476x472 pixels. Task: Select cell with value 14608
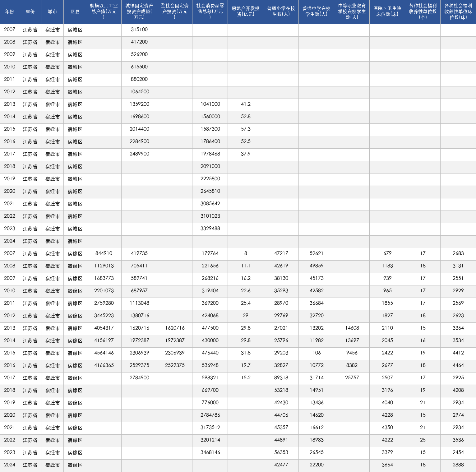click(352, 328)
